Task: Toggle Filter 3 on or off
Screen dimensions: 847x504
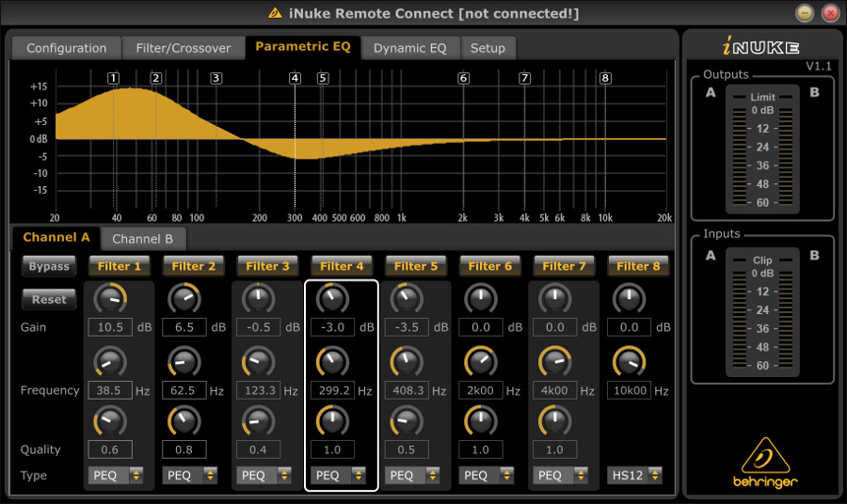Action: click(267, 266)
